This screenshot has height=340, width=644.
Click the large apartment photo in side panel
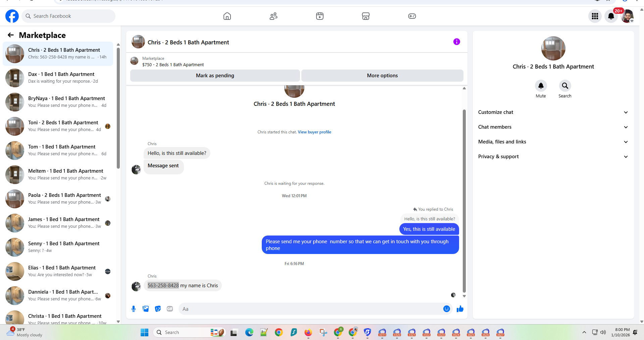coord(553,48)
